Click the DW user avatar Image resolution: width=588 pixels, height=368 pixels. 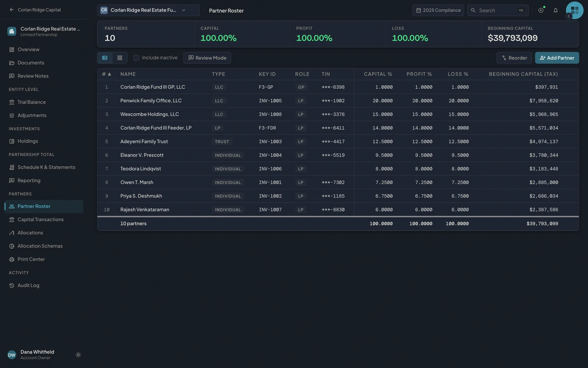coord(12,355)
